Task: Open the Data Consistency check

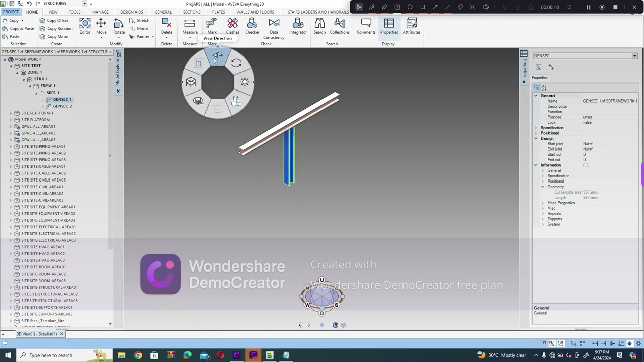Action: 274,29
